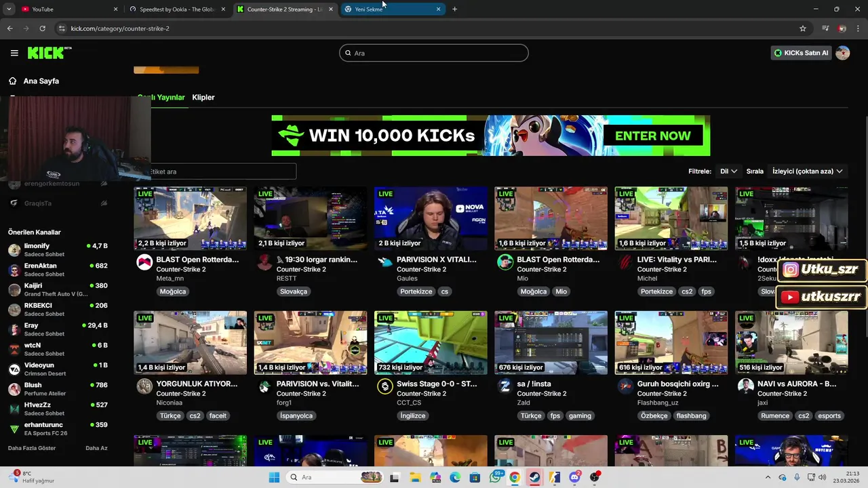Open the weather widget on taskbar
The height and width of the screenshot is (488, 868).
(33, 477)
